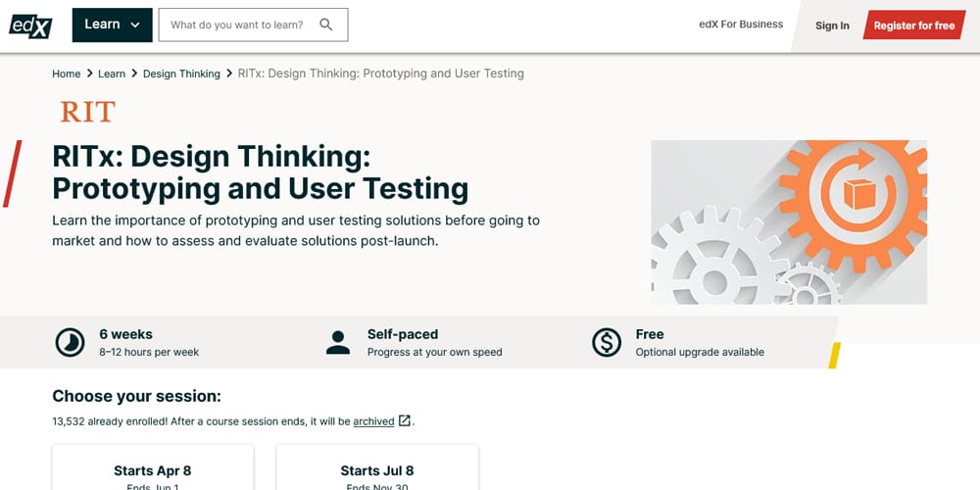The image size is (980, 490).
Task: Click the search field 'What do you want to learn?'
Action: point(253,25)
